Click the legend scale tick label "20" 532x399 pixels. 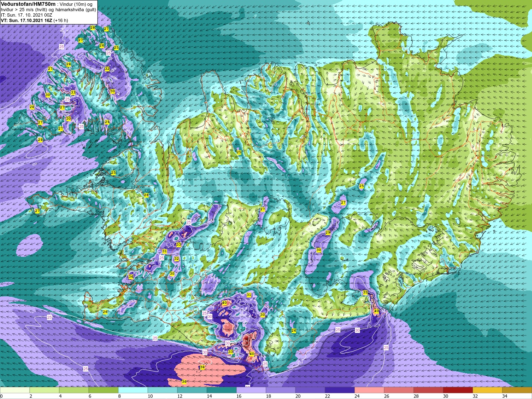(298, 396)
